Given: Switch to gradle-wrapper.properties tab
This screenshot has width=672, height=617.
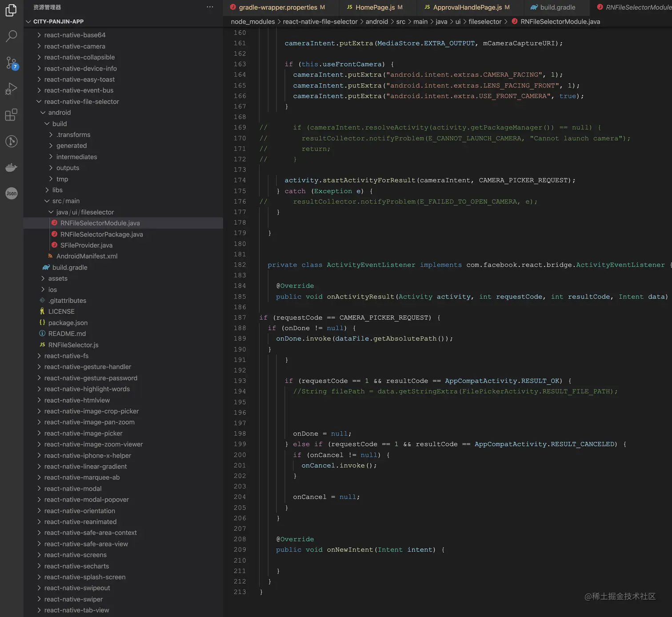Looking at the screenshot, I should [x=278, y=7].
